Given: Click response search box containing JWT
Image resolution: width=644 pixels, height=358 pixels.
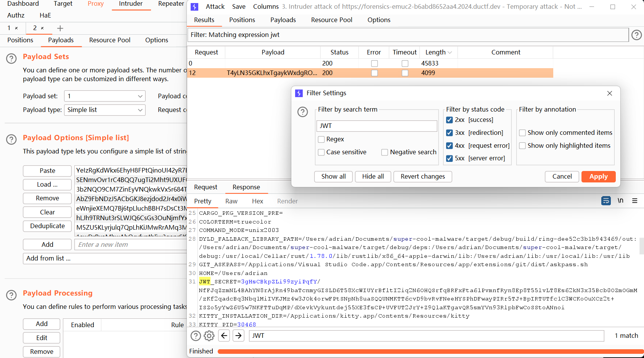Looking at the screenshot, I should click(x=427, y=336).
